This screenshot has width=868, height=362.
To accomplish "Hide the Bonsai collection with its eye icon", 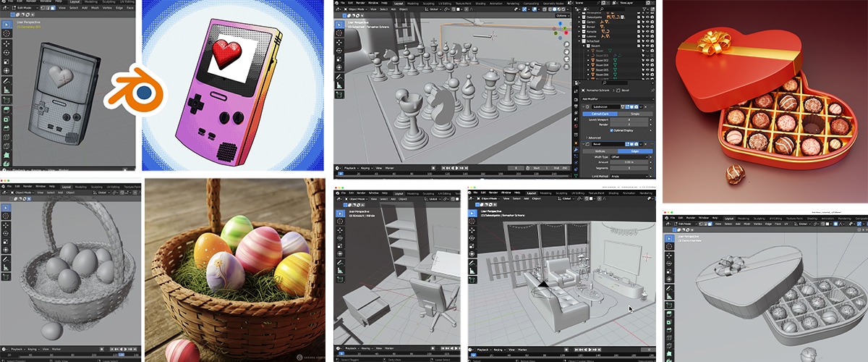I will tap(647, 26).
